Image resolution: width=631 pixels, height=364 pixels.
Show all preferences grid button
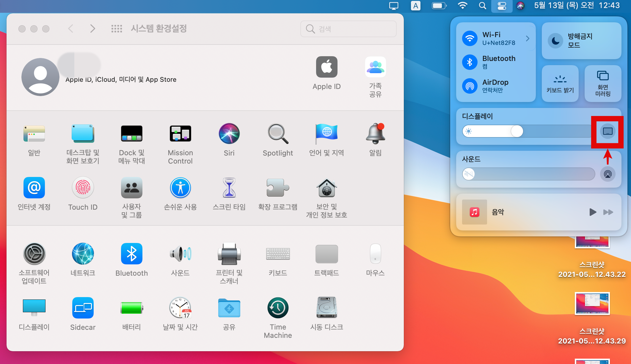[117, 29]
